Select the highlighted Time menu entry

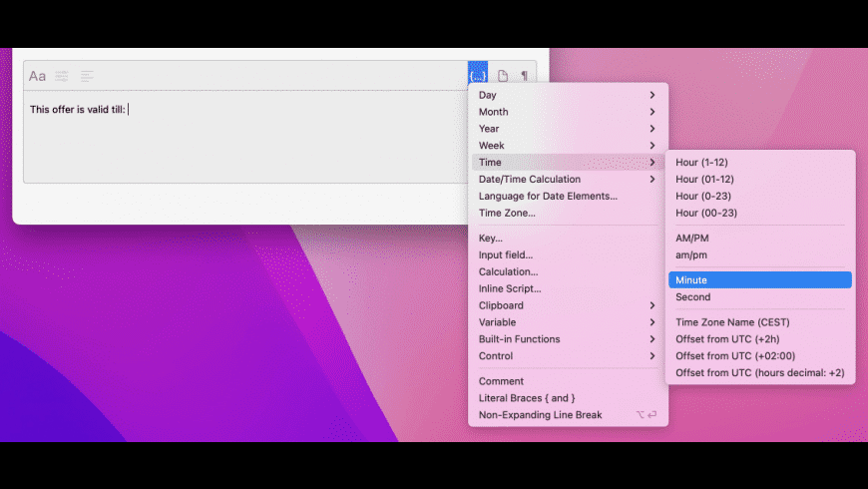coord(568,163)
